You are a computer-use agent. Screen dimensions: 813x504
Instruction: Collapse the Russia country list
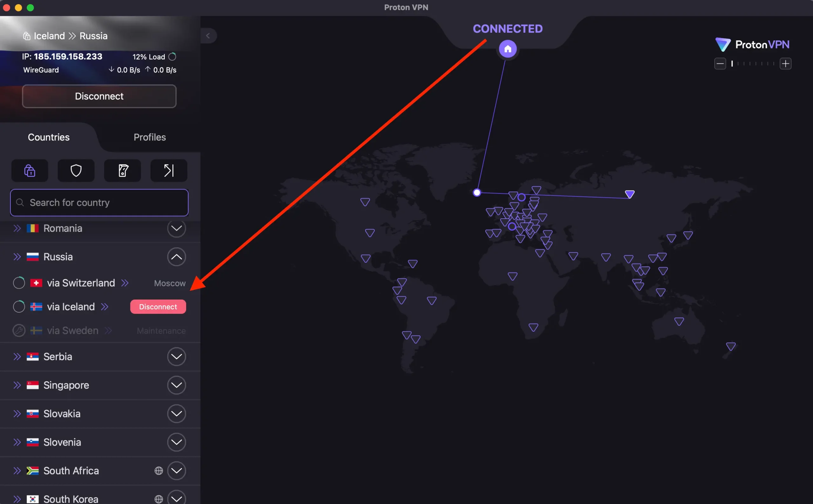click(x=177, y=257)
